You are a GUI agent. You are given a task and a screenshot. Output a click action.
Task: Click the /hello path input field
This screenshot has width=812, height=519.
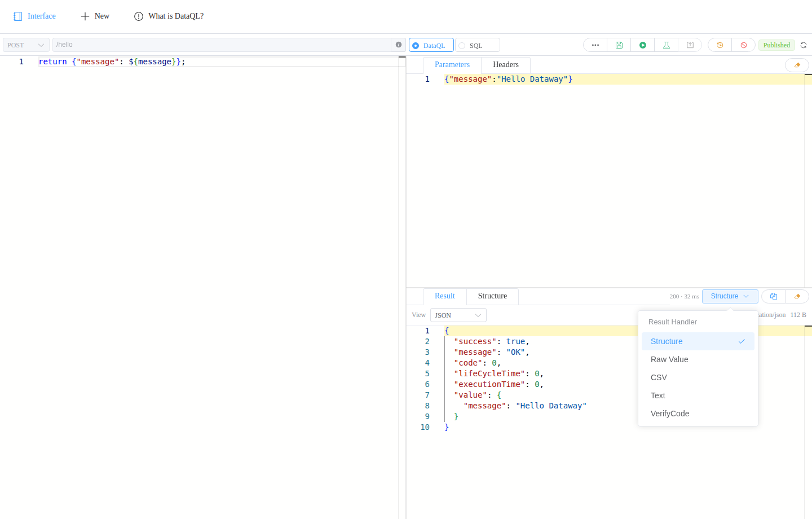pos(222,45)
